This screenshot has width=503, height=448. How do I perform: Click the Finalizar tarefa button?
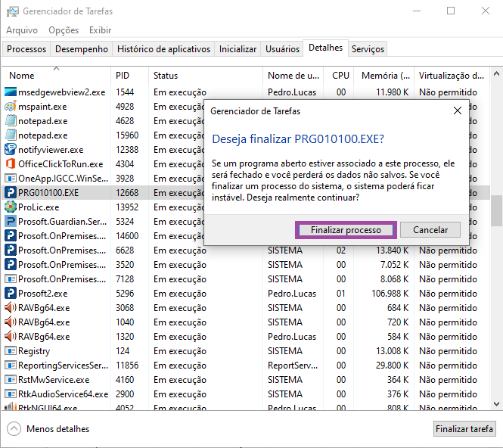click(464, 429)
